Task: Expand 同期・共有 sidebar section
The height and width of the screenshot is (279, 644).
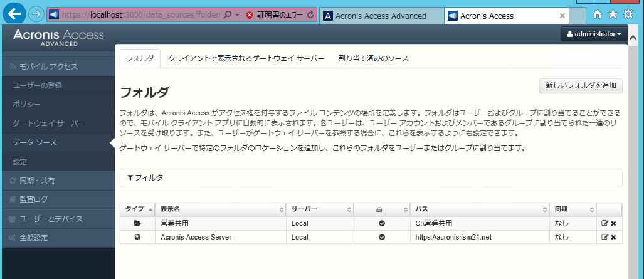Action: click(36, 181)
